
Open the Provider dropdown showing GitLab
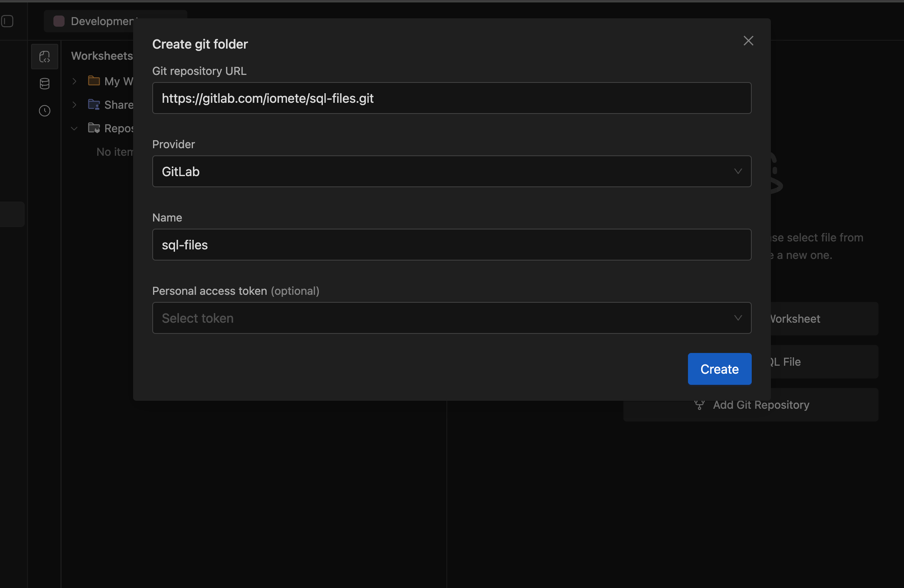click(x=452, y=171)
